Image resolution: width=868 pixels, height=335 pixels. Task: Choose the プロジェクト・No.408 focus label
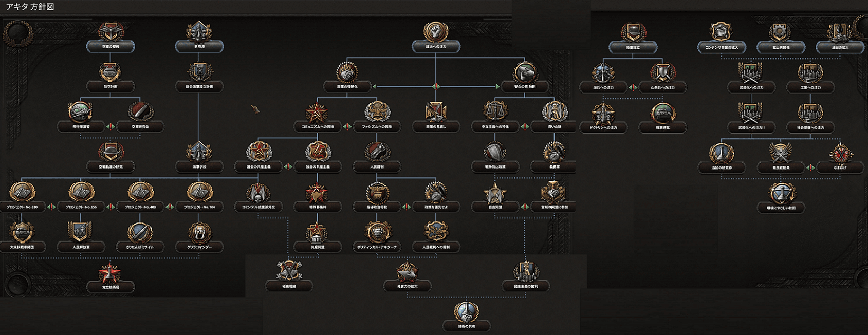140,207
